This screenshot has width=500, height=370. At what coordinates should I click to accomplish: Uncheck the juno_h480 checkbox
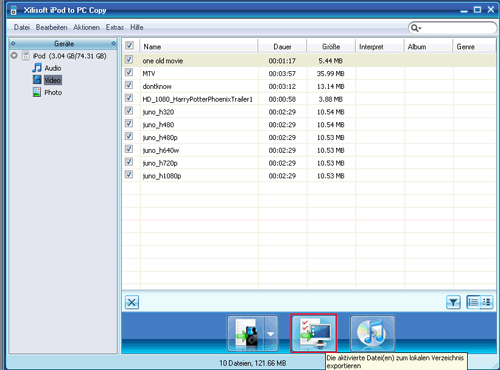click(129, 124)
